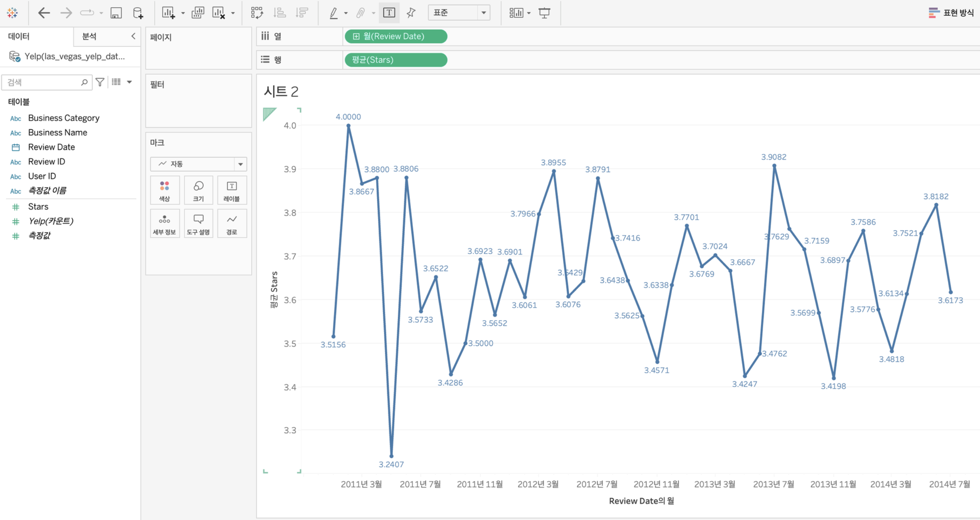This screenshot has height=520, width=980.
Task: Expand the 월(Review Date) pill plus sign
Action: point(356,36)
